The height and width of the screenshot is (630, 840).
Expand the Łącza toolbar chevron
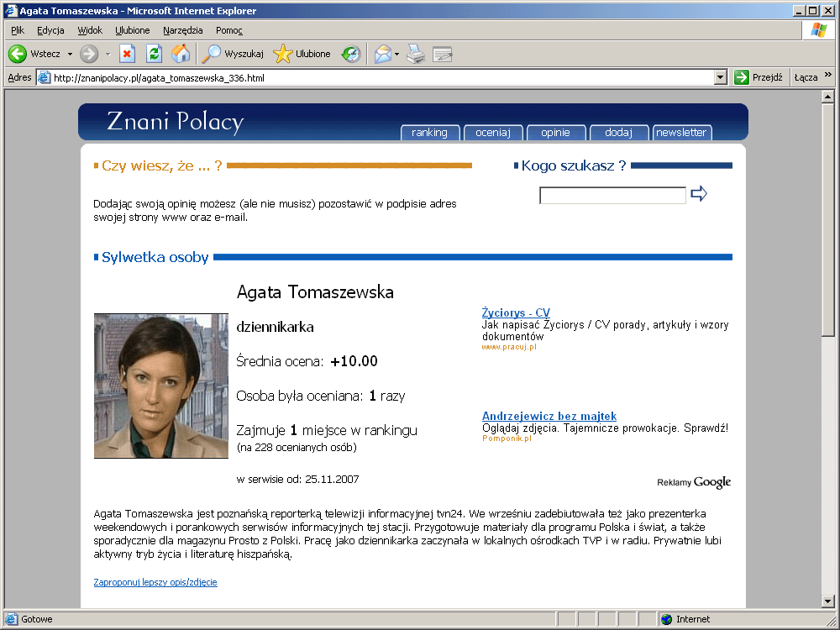pyautogui.click(x=827, y=75)
